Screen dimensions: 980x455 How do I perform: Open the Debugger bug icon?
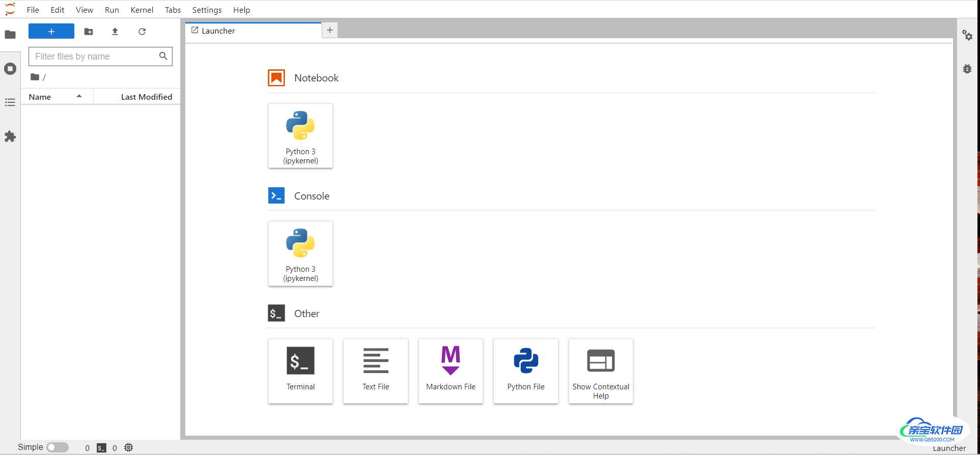pyautogui.click(x=967, y=69)
